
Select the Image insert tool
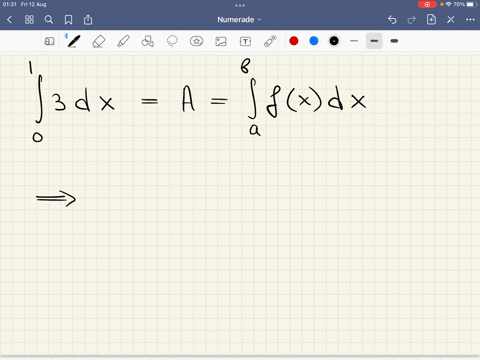pyautogui.click(x=221, y=41)
